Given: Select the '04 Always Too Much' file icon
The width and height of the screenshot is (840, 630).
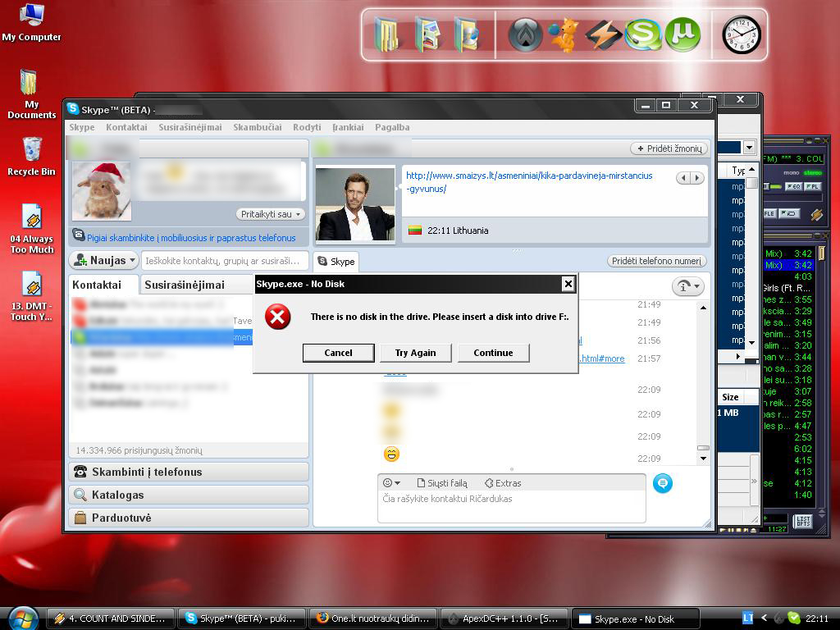Looking at the screenshot, I should click(32, 229).
